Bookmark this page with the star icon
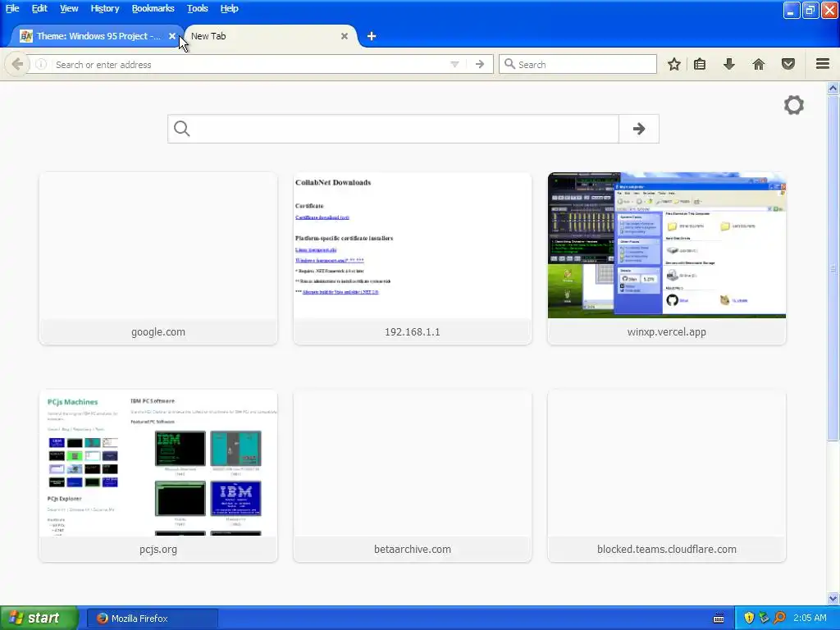 674,64
